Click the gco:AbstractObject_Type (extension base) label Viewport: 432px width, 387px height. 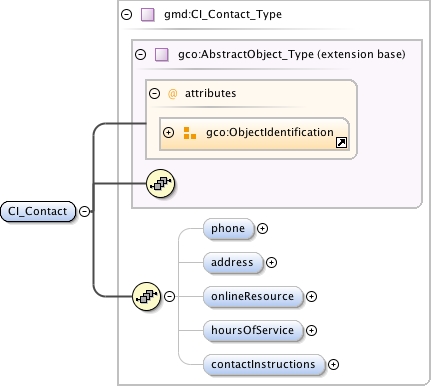tap(292, 54)
